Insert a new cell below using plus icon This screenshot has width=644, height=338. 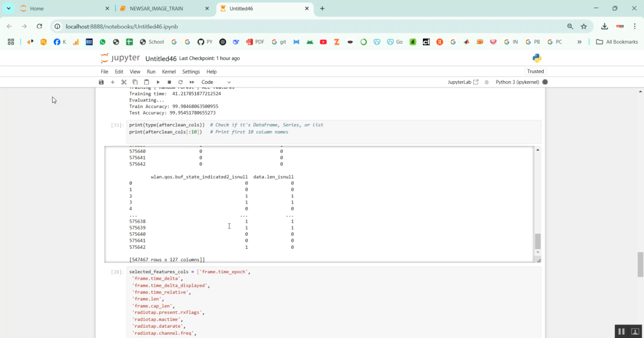point(112,82)
